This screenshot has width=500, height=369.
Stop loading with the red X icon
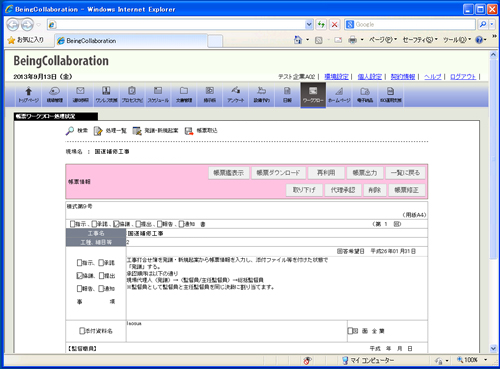click(334, 24)
